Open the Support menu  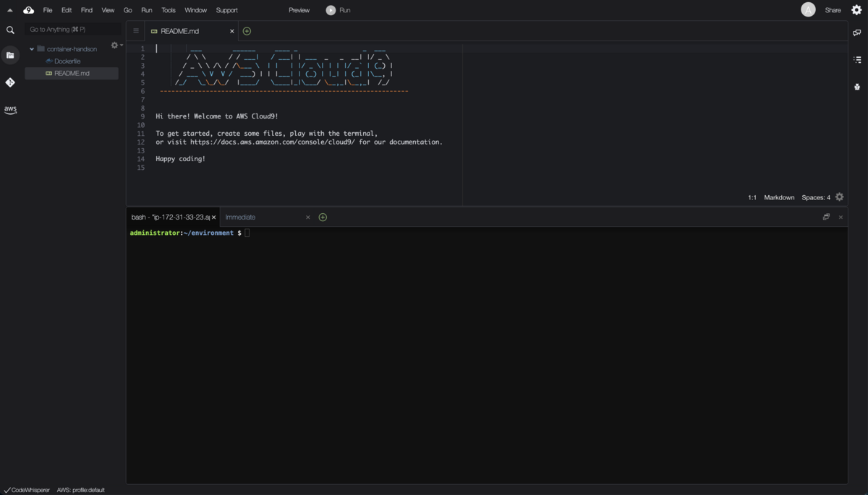click(x=226, y=10)
